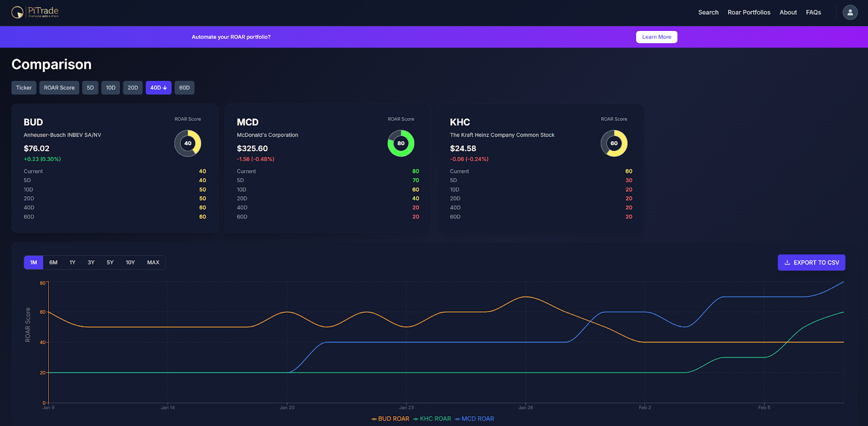Switch chart range to MAX
Image resolution: width=868 pixels, height=426 pixels.
[x=153, y=263]
